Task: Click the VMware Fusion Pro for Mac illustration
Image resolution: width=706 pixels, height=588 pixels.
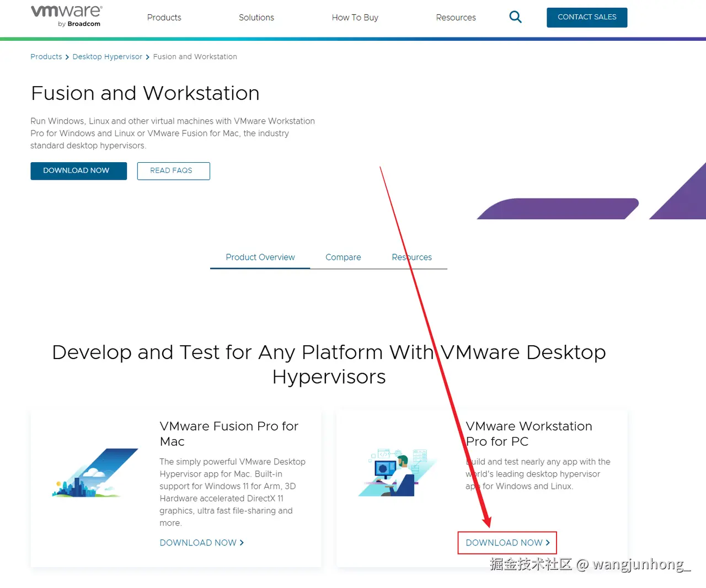Action: coord(95,473)
